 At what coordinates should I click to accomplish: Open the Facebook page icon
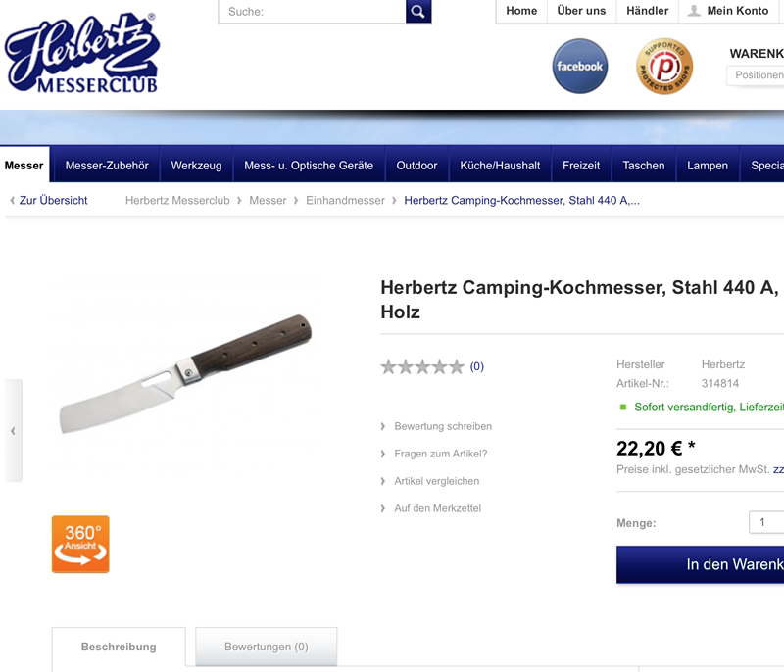[x=580, y=66]
